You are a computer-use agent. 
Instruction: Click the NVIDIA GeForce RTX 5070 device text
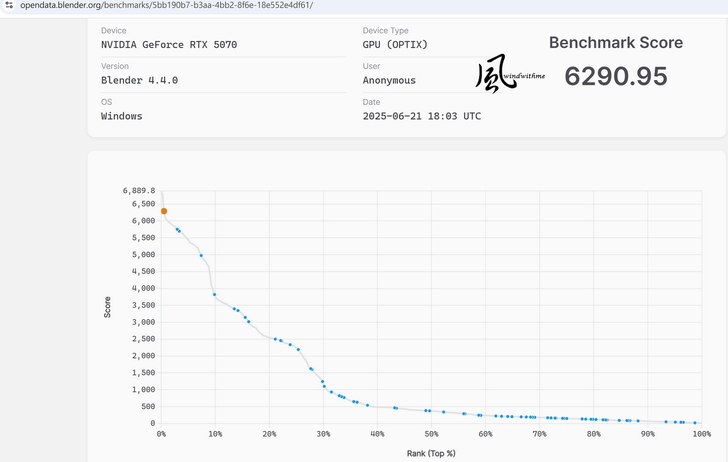tap(169, 45)
